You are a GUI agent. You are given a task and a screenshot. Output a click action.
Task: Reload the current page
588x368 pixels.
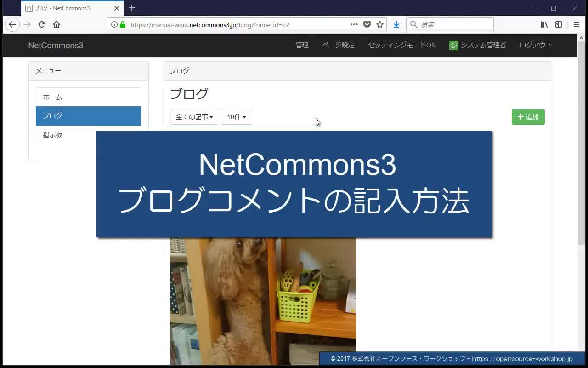42,24
